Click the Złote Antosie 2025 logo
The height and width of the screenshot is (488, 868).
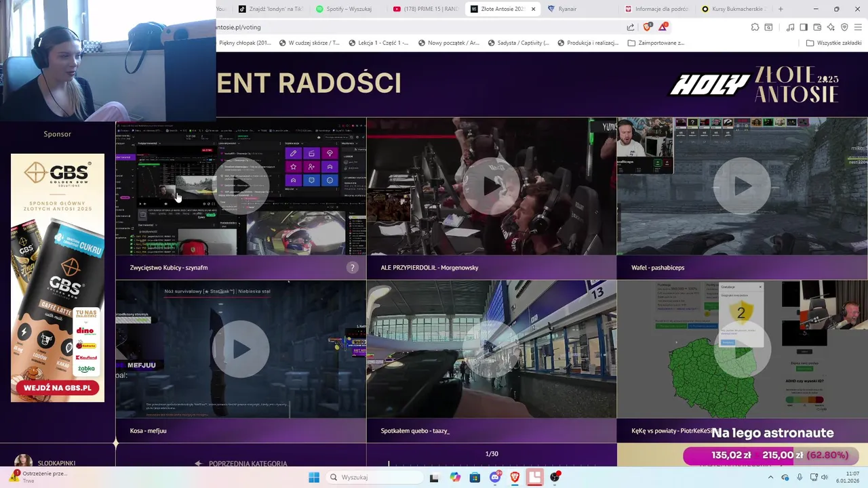[x=797, y=85]
